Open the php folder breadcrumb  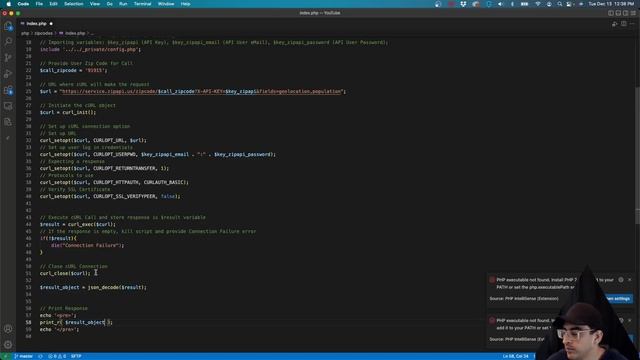click(25, 33)
